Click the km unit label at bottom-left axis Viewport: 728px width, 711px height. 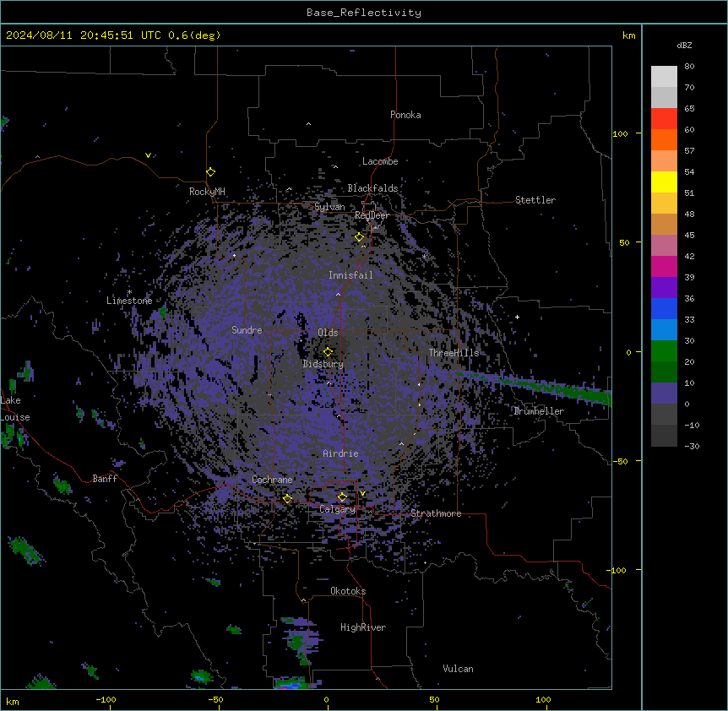[12, 702]
